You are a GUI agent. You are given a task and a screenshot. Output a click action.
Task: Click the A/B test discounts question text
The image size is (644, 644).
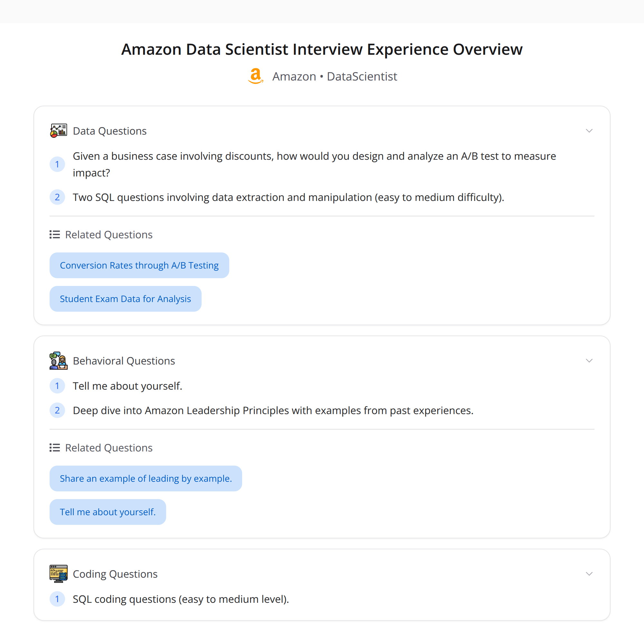[314, 164]
